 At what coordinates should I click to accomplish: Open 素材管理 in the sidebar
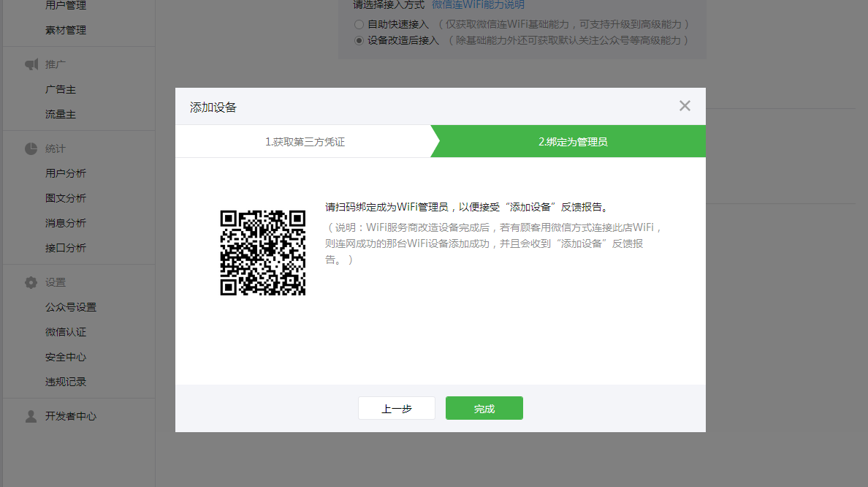click(65, 30)
